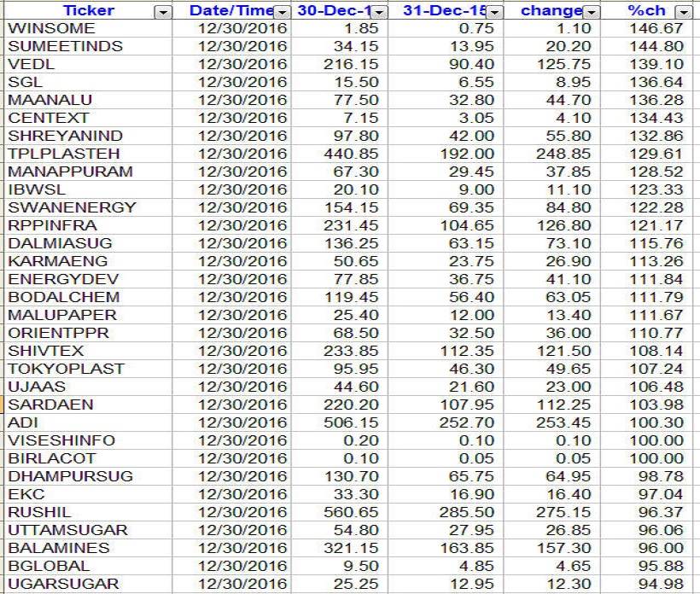Select the BALAMINES ticker cell

point(88,548)
